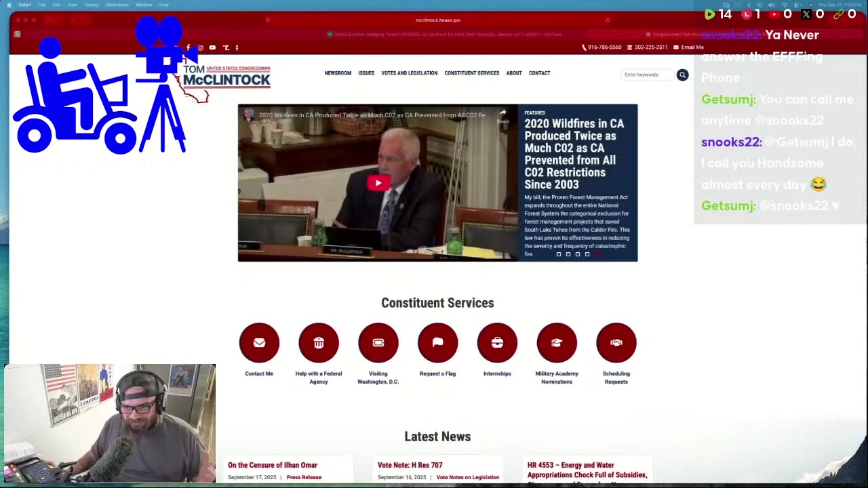Click the Help with a Federal Agency icon
Image resolution: width=868 pixels, height=488 pixels.
319,342
